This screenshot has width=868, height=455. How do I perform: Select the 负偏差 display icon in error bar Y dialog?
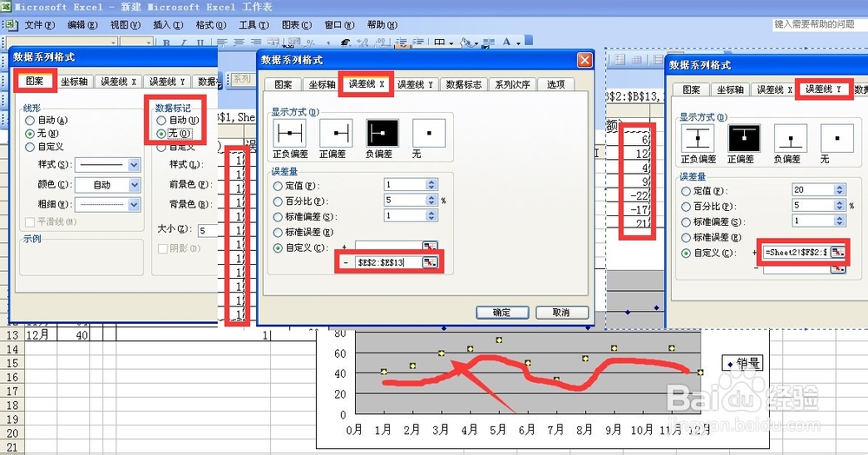[791, 138]
